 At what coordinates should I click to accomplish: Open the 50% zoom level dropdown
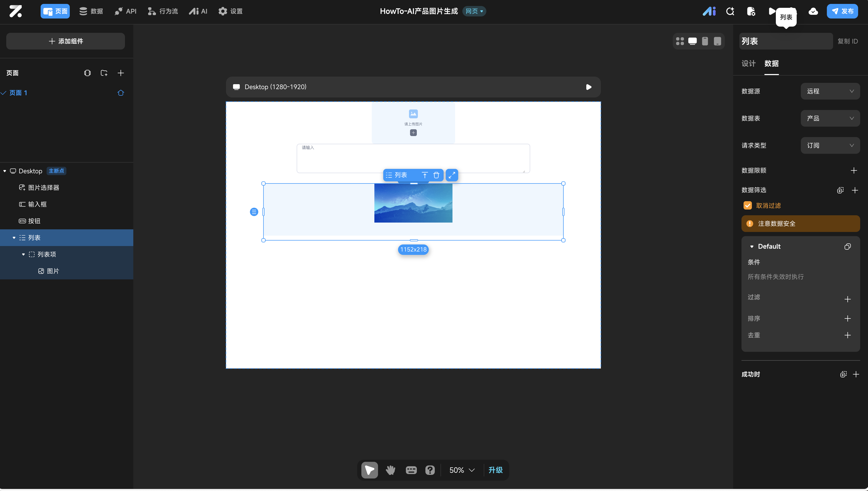(x=462, y=470)
